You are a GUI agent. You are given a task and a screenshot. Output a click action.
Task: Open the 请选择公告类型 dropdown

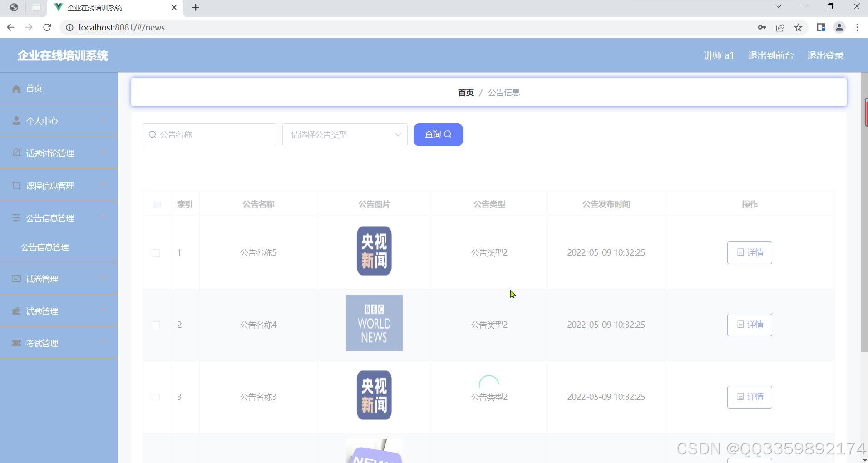pos(345,135)
